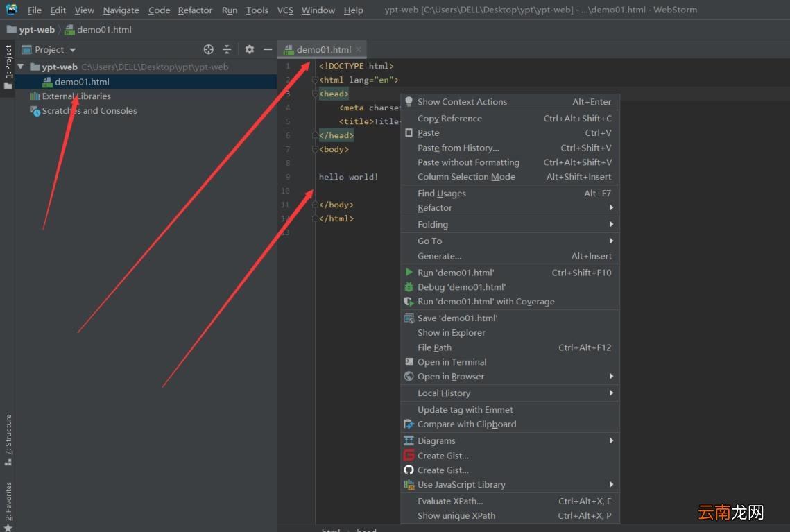This screenshot has width=790, height=532.
Task: Choose Evaluate XPath... in context menu
Action: [x=510, y=501]
